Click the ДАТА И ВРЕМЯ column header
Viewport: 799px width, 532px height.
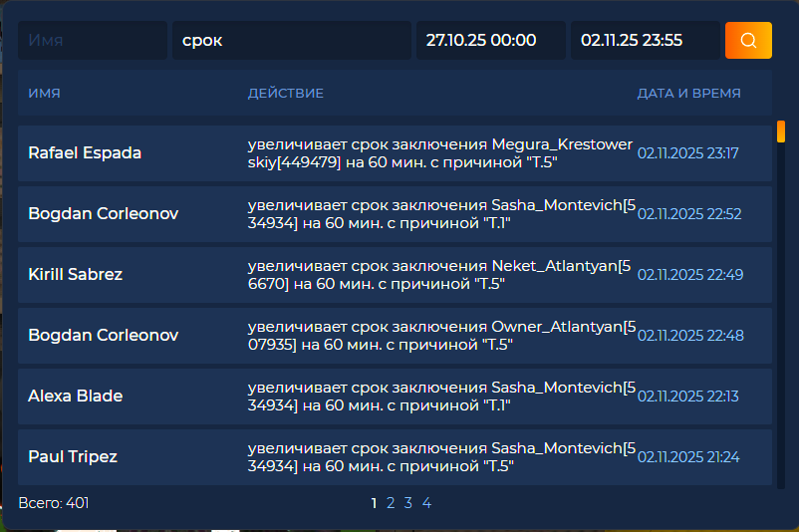point(688,94)
